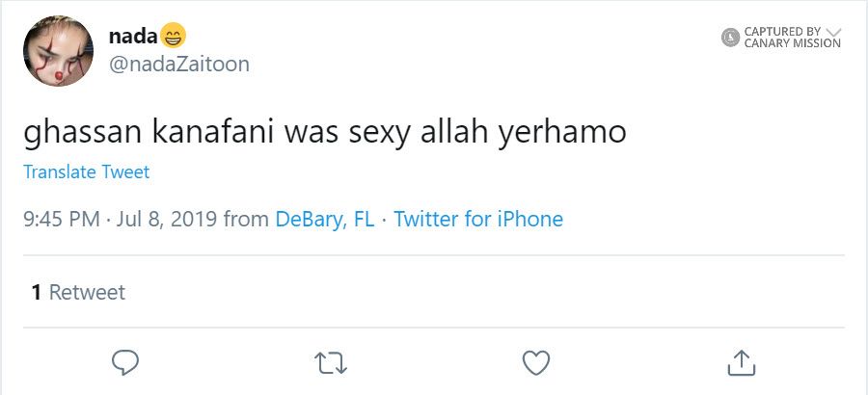Image resolution: width=868 pixels, height=395 pixels.
Task: Open the @nadaZaitoon handle link
Action: point(178,65)
